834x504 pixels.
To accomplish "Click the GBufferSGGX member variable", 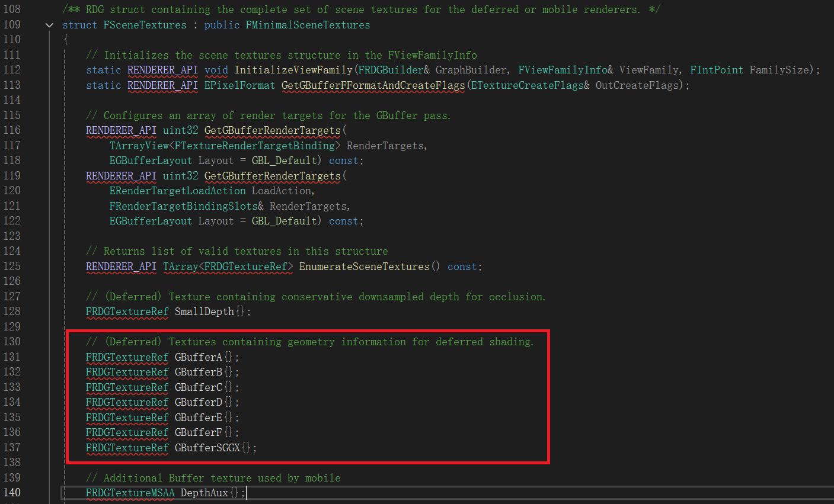I will [207, 448].
